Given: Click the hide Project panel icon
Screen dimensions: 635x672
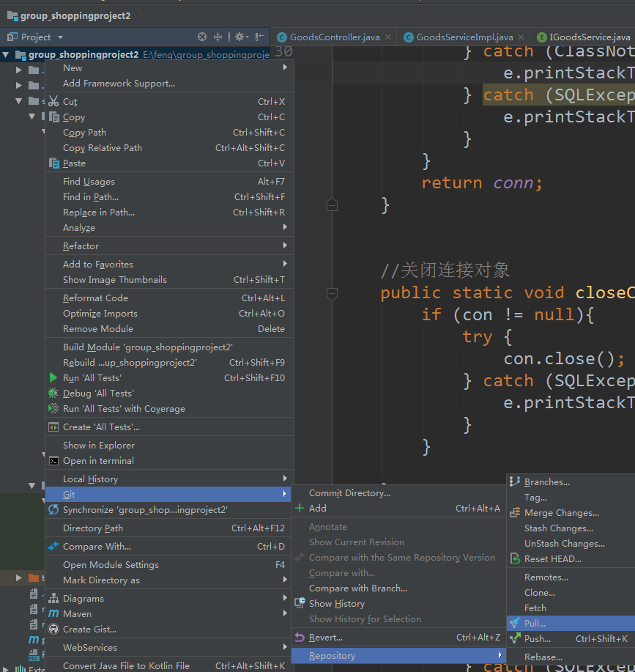Looking at the screenshot, I should tap(260, 37).
